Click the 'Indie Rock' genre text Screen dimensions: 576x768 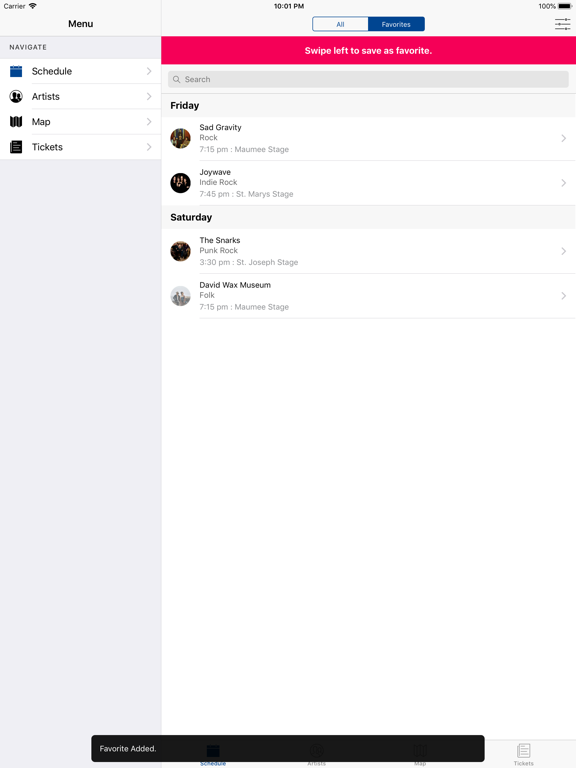tap(218, 182)
